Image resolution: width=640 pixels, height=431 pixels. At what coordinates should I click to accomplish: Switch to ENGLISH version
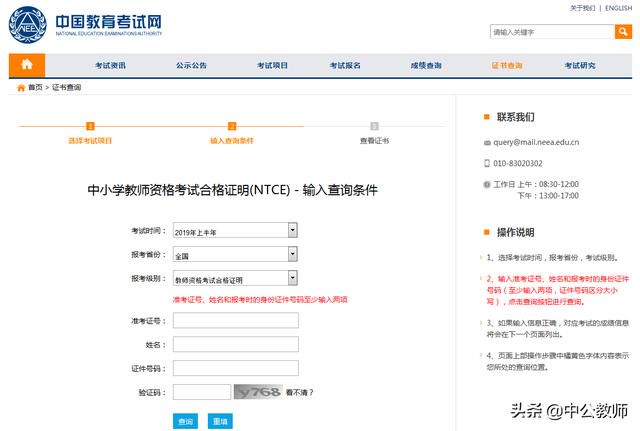click(618, 8)
